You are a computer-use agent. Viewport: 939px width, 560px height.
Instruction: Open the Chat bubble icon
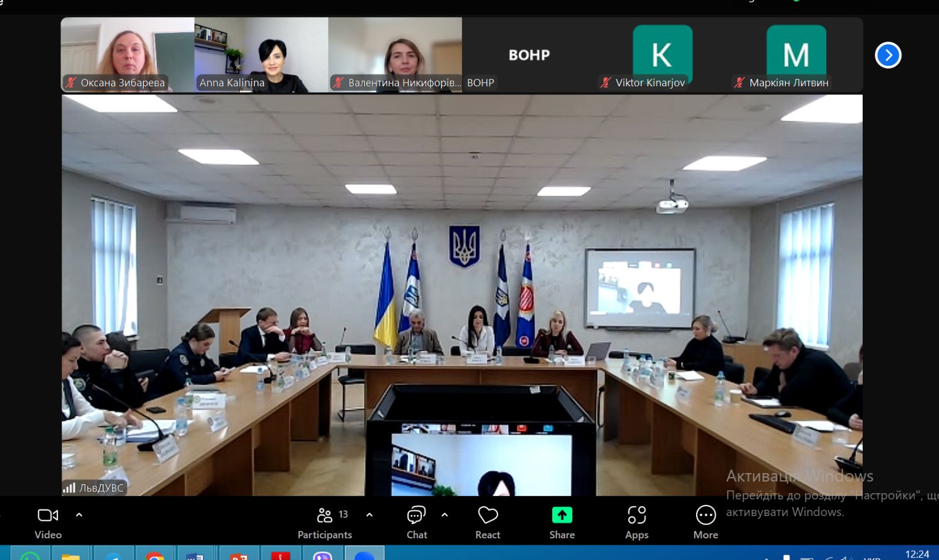(x=417, y=515)
